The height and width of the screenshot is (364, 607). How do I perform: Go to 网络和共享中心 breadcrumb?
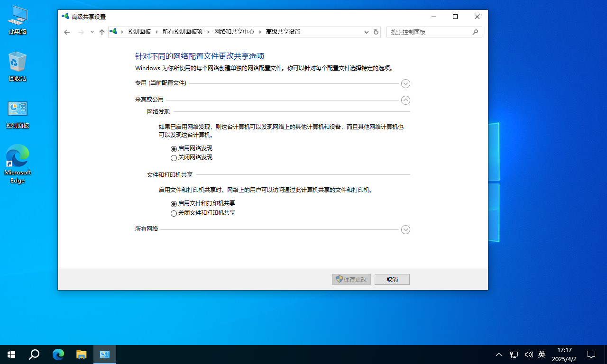point(234,32)
